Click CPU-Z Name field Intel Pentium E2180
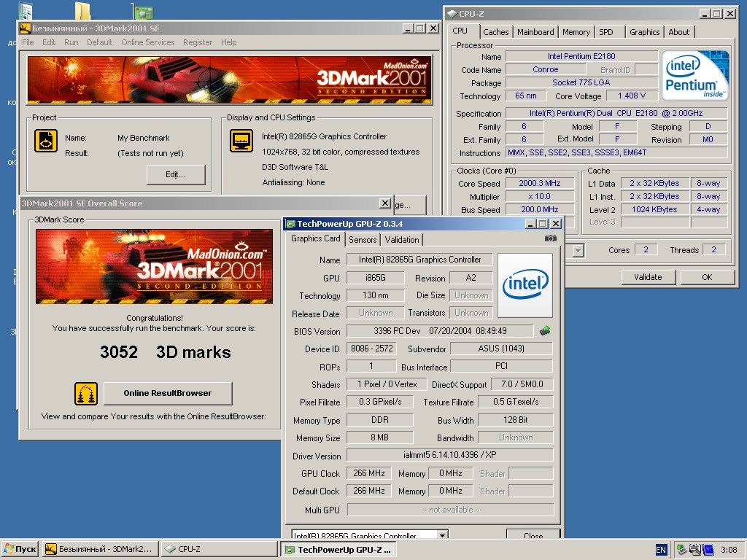The width and height of the screenshot is (747, 560). point(581,56)
